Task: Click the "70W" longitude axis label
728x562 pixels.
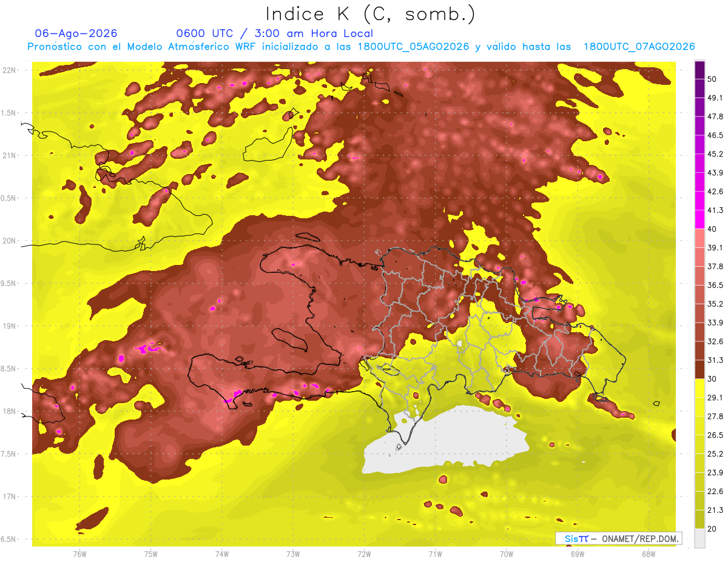Action: (x=507, y=554)
